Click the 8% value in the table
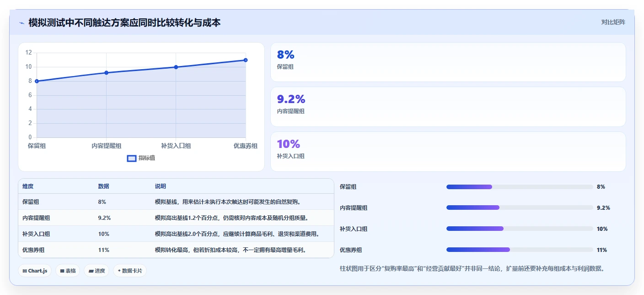The image size is (644, 295). 102,202
